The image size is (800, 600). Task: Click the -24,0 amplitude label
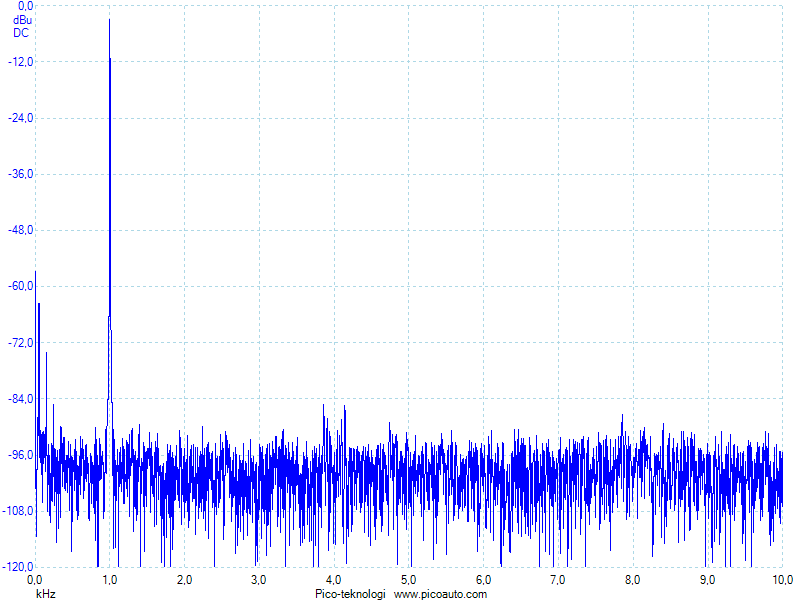21,118
